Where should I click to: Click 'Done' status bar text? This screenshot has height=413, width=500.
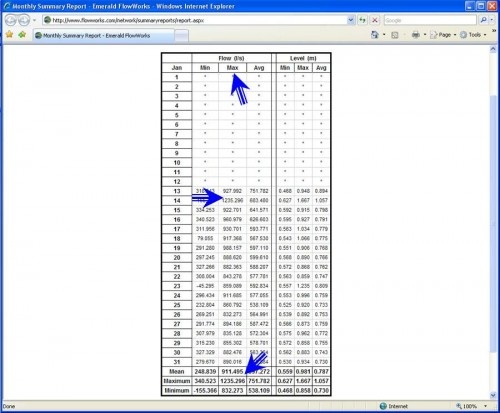coord(9,406)
